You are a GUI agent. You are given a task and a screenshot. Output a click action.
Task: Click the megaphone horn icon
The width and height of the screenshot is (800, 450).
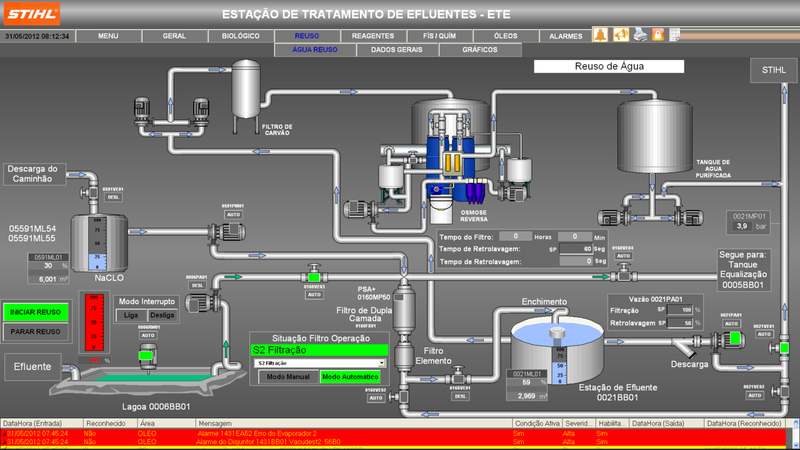pyautogui.click(x=620, y=35)
